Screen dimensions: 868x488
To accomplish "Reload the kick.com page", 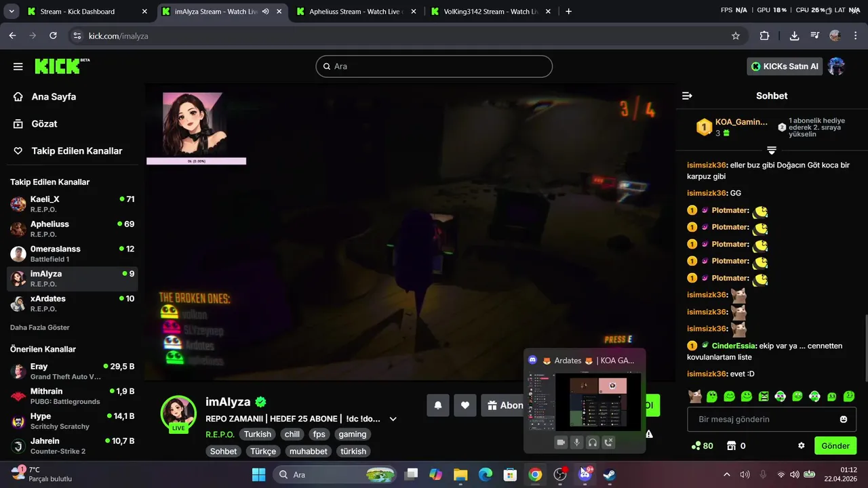I will pyautogui.click(x=53, y=36).
